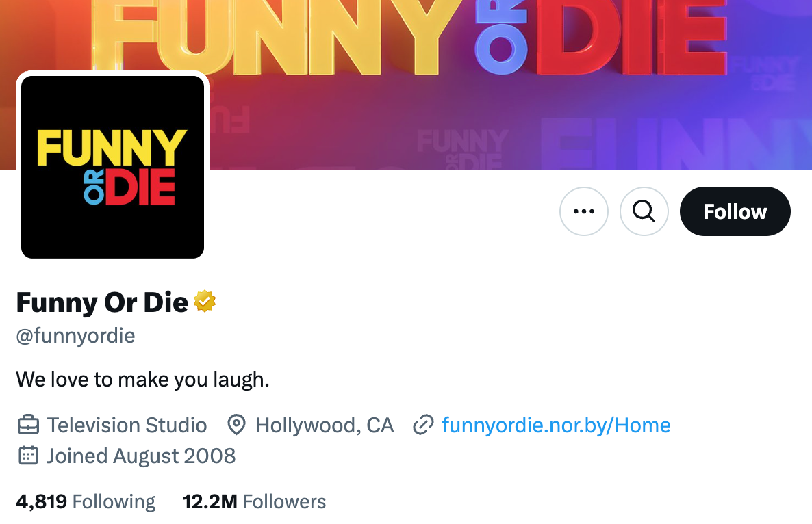Viewport: 812px width, 524px height.
Task: Click the @funnyordie handle
Action: pyautogui.click(x=75, y=335)
